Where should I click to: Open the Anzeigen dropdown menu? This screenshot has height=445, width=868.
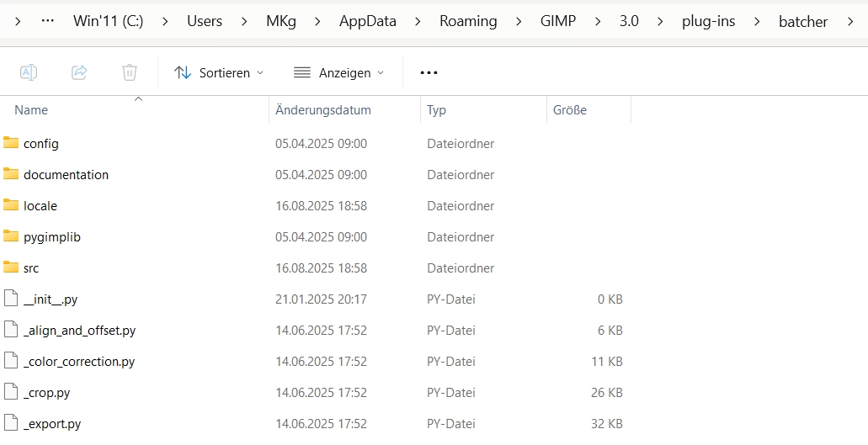pos(338,72)
